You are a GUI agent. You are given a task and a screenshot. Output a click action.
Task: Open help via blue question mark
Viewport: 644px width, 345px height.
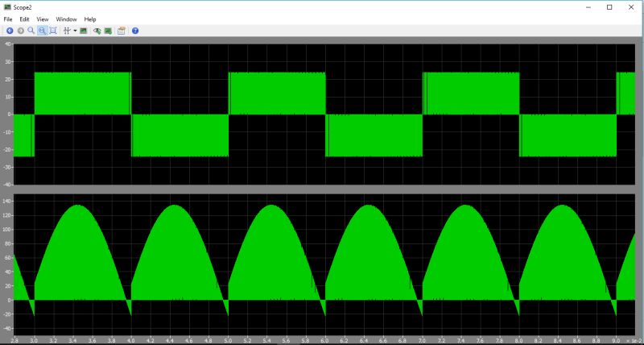click(135, 31)
